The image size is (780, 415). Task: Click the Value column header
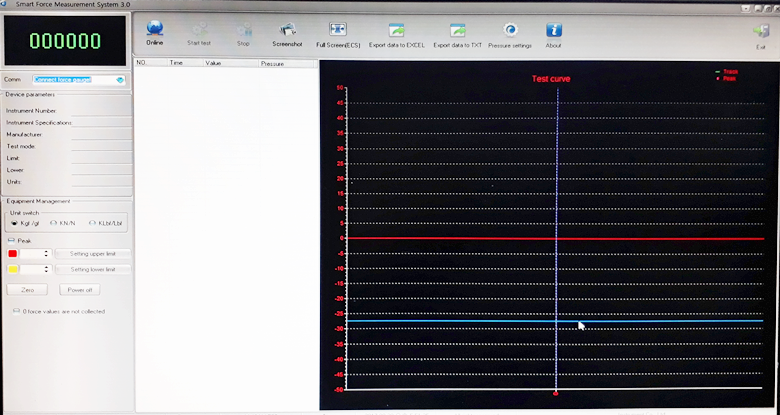230,63
